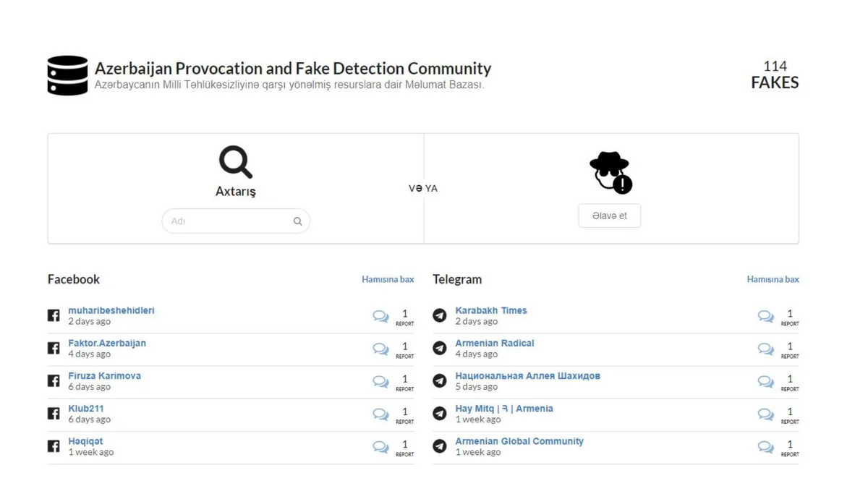Click Telegram icon beside Hay Mitq Armenia
Viewport: 868px width, 486px height.
[x=440, y=413]
